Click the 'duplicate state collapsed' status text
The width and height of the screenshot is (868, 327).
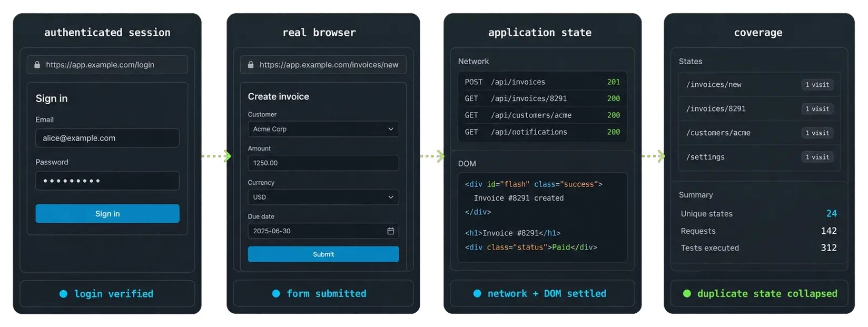point(767,294)
